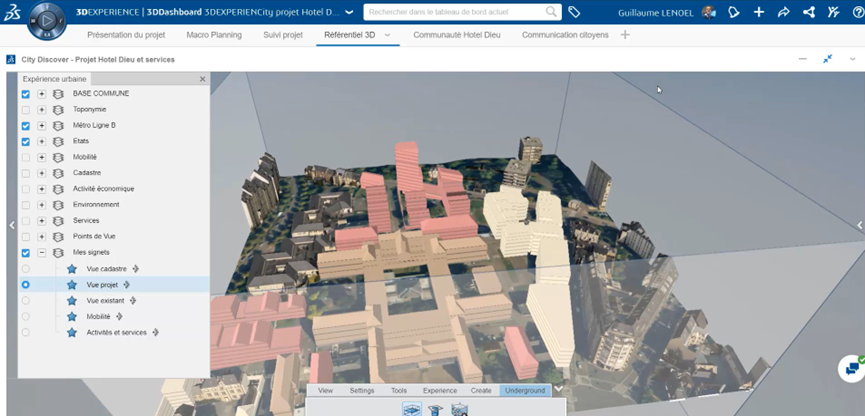Expand the Points de Vue node
Viewport: 865px width, 416px height.
tap(41, 236)
